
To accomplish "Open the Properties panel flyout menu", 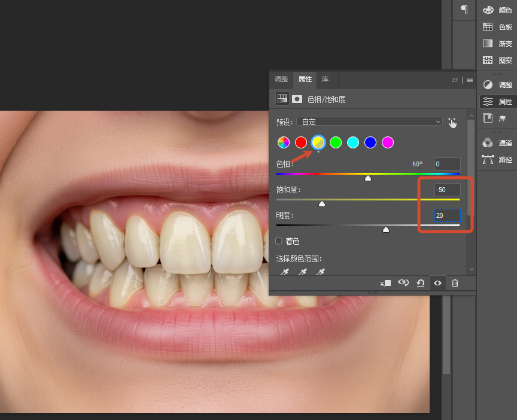I will pyautogui.click(x=470, y=80).
